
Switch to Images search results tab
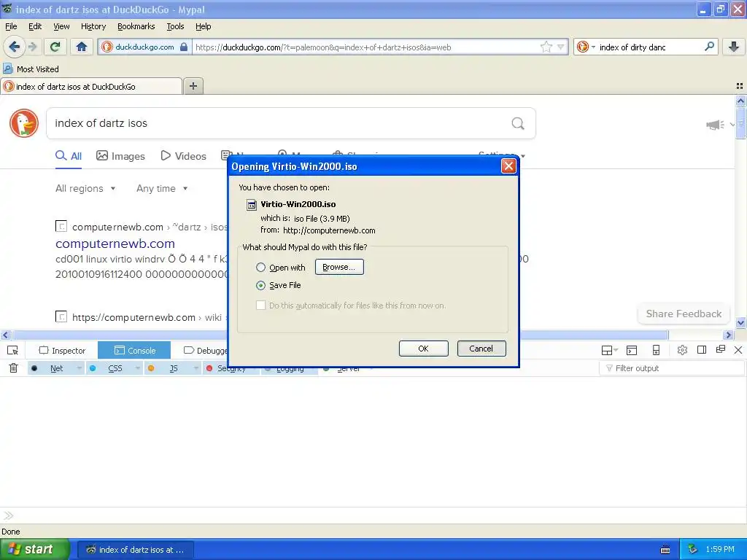click(120, 156)
